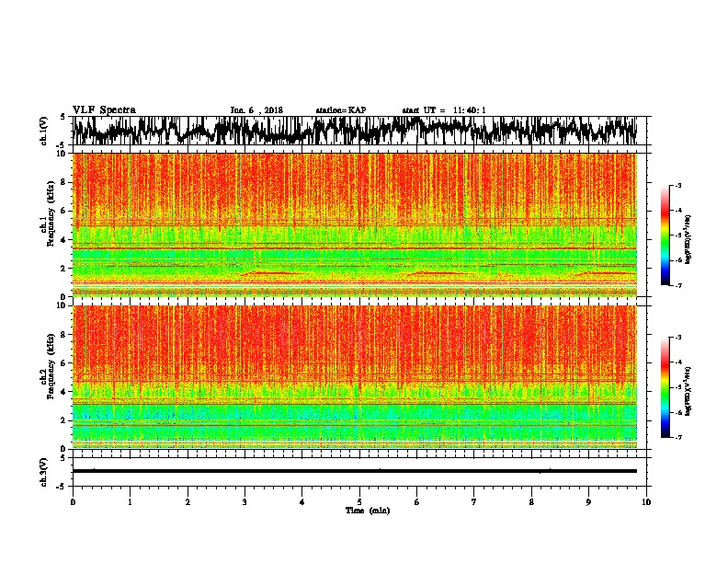728x563 pixels.
Task: Click the time axis tick label "5"
Action: (x=359, y=502)
